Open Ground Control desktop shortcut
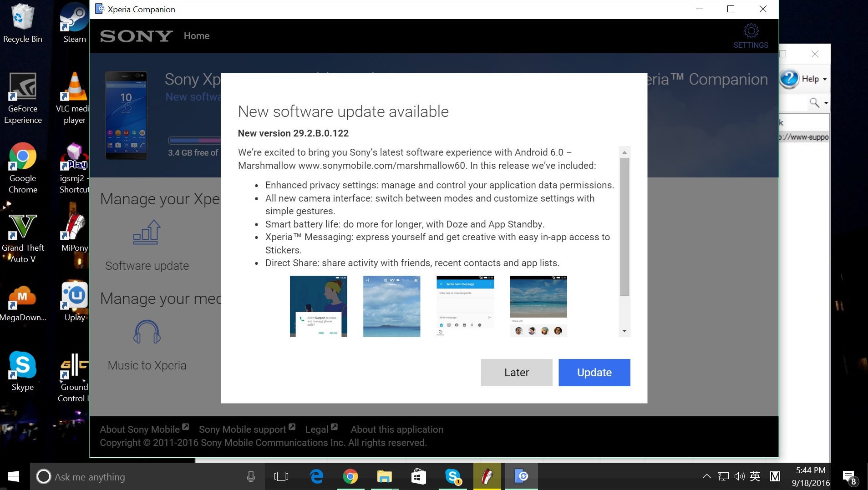The image size is (868, 490). [74, 378]
